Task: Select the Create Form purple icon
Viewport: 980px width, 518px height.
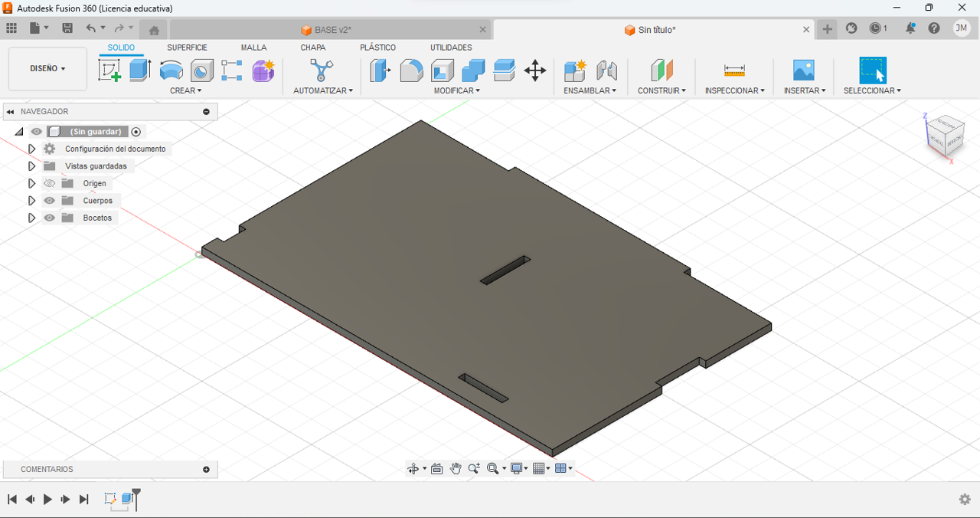Action: tap(263, 70)
